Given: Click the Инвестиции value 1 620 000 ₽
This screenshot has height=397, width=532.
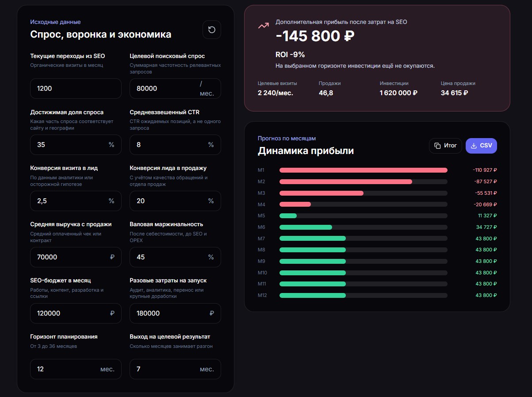Looking at the screenshot, I should tap(398, 93).
